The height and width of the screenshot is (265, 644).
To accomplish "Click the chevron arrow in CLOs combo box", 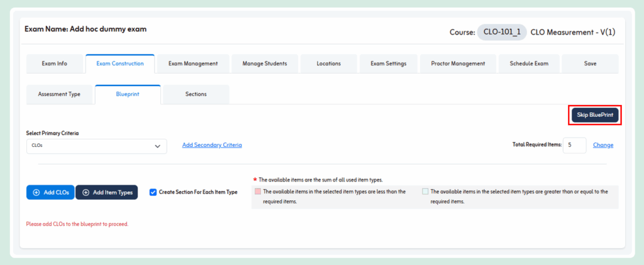I will 157,146.
